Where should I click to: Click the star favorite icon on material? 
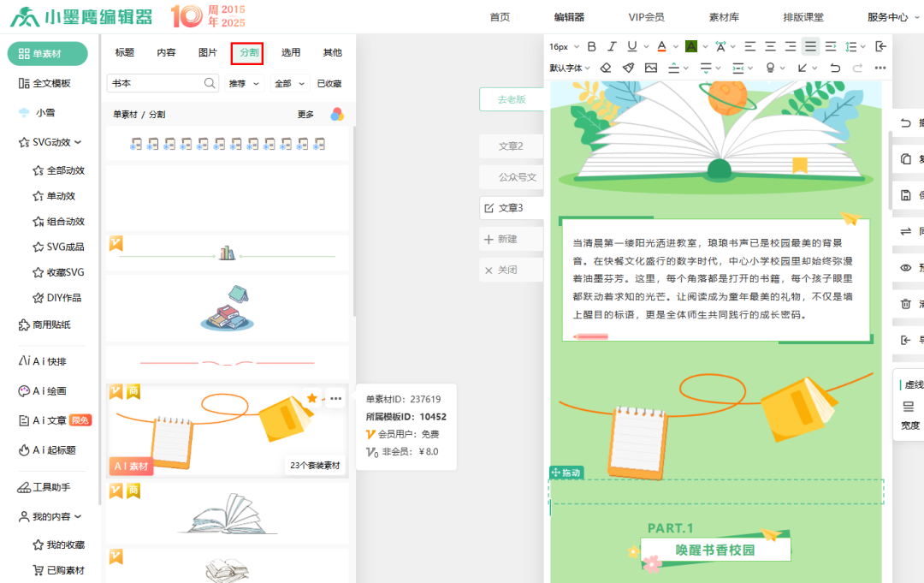click(x=312, y=398)
